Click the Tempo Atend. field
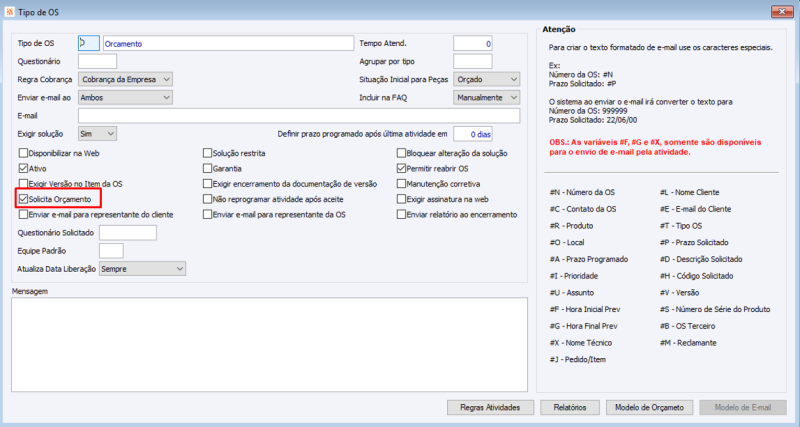Viewport: 800px width, 427px height. click(472, 43)
